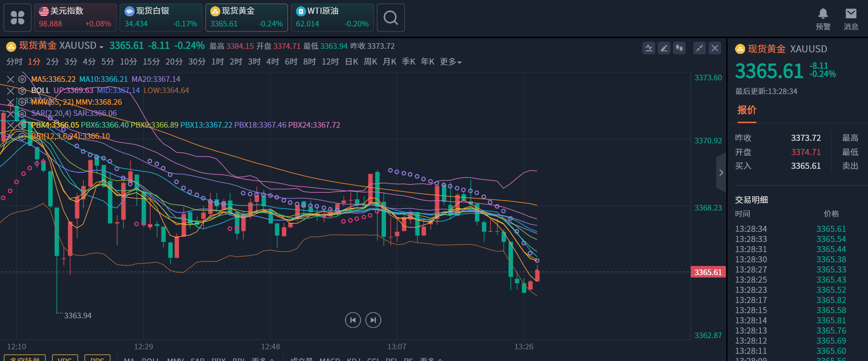The image size is (868, 361).
Task: Open the 报价 tab in the quote panel
Action: [747, 110]
